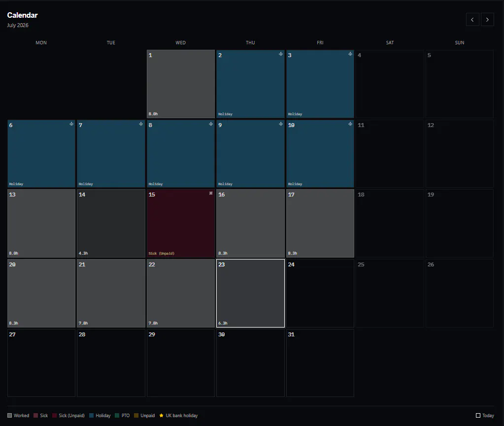
Task: Click the 'Sick (Unpaid)' label on July 15
Action: [x=162, y=253]
